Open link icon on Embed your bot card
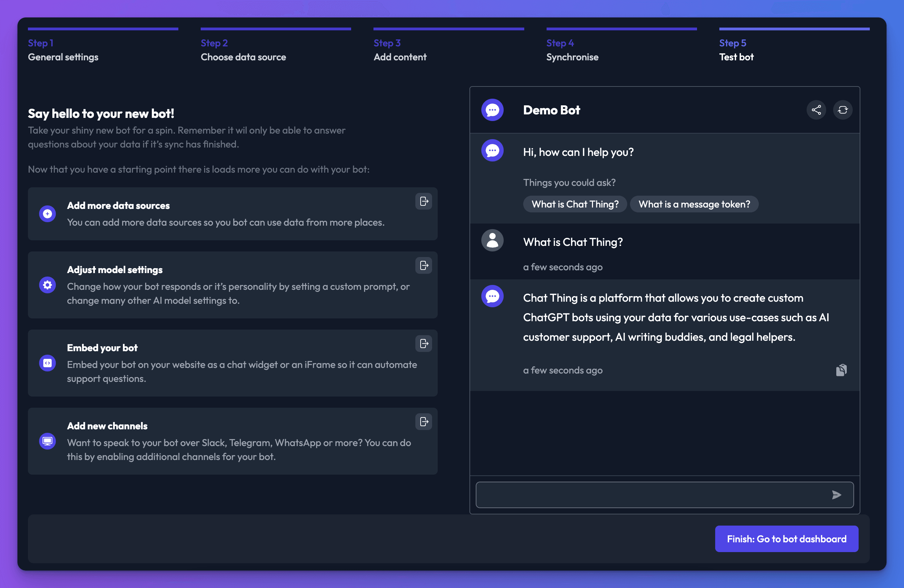 click(423, 344)
